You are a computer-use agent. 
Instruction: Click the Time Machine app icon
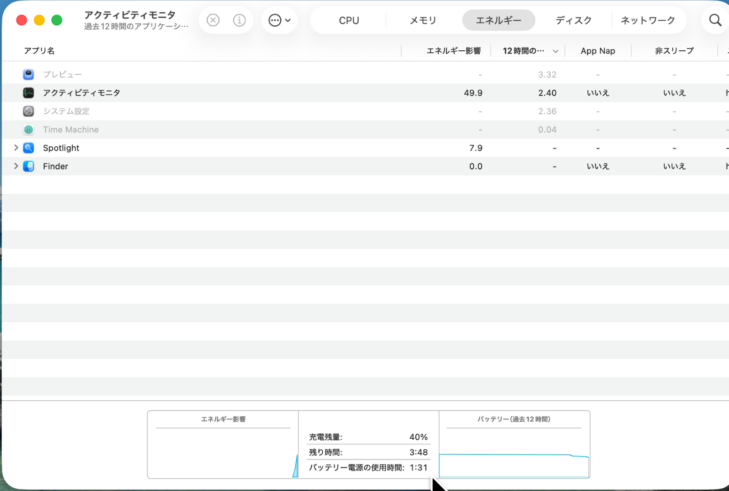pyautogui.click(x=29, y=130)
